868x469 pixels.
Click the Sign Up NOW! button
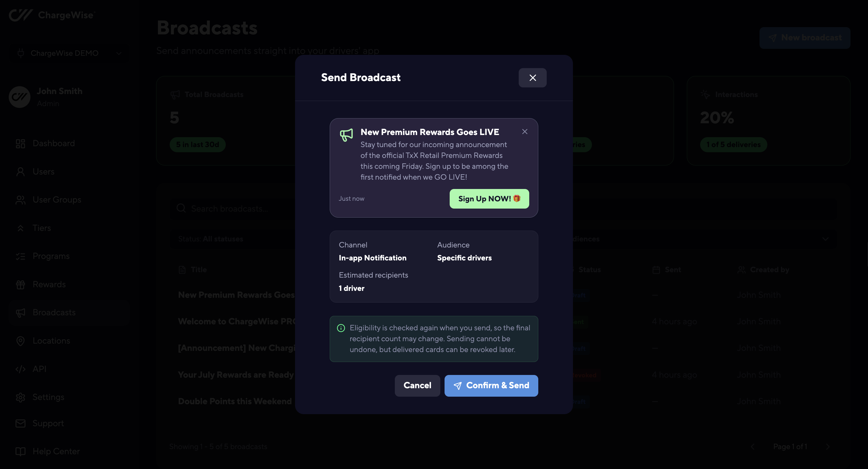click(x=489, y=199)
